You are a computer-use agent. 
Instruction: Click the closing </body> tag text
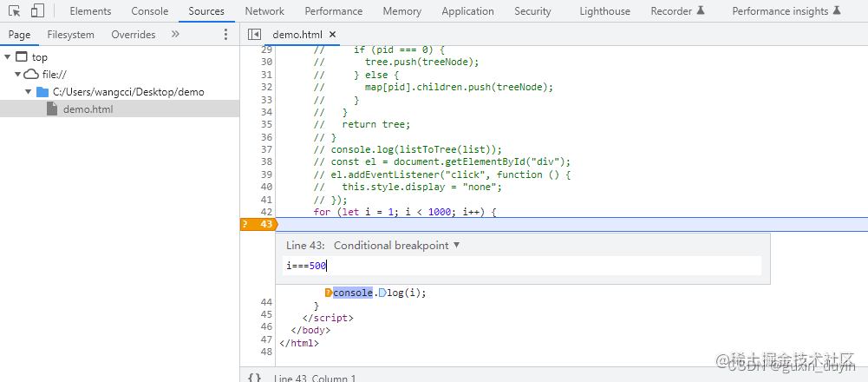point(310,330)
